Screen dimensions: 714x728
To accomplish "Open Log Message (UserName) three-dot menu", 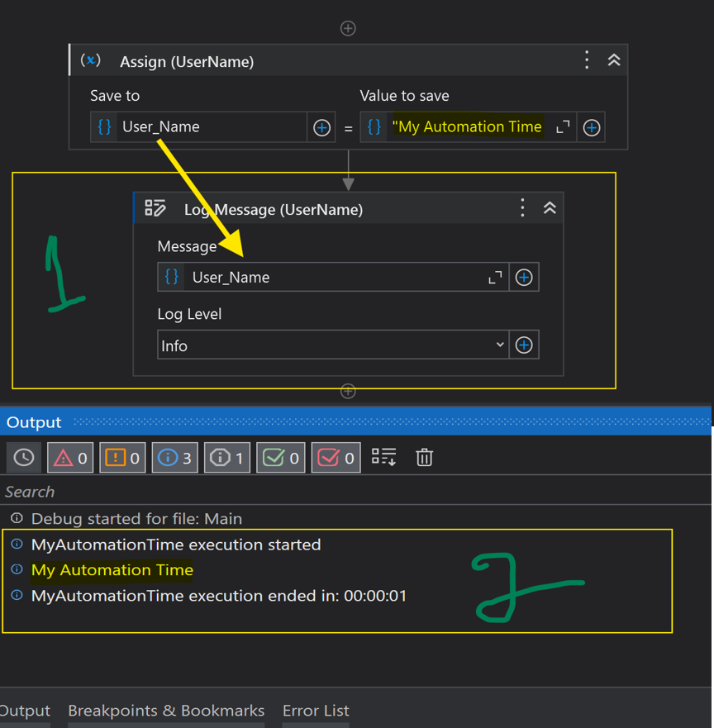I will pos(522,208).
